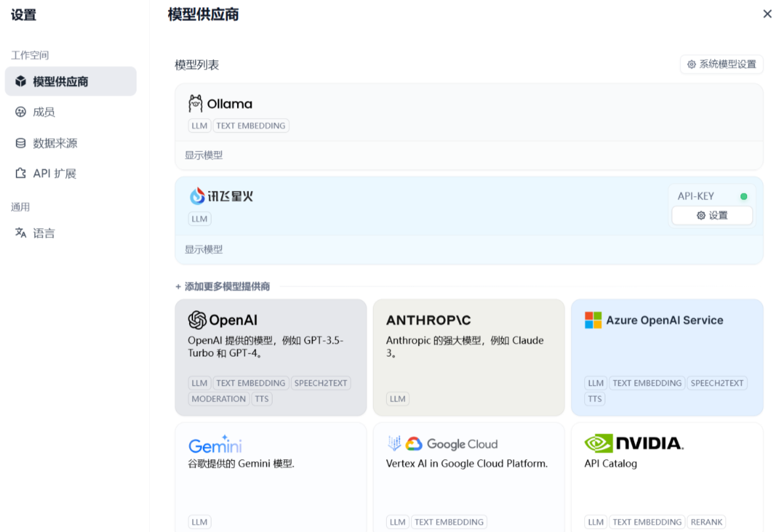Click the 谷歌提供的 Gemini 模型 description
The height and width of the screenshot is (532, 776).
click(241, 463)
